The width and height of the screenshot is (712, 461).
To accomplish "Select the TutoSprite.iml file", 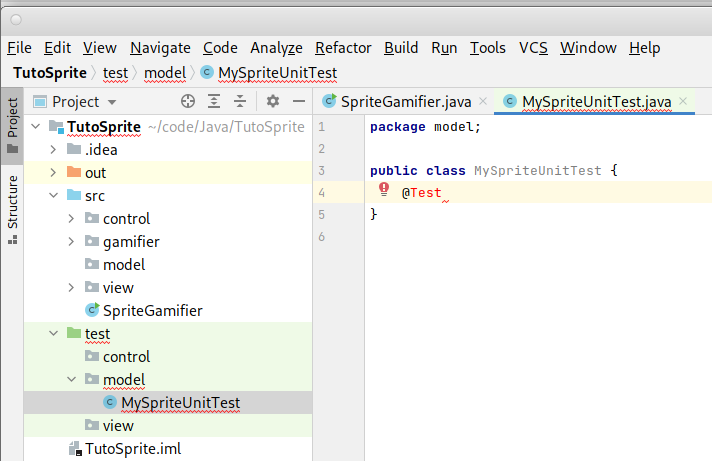I will 133,449.
